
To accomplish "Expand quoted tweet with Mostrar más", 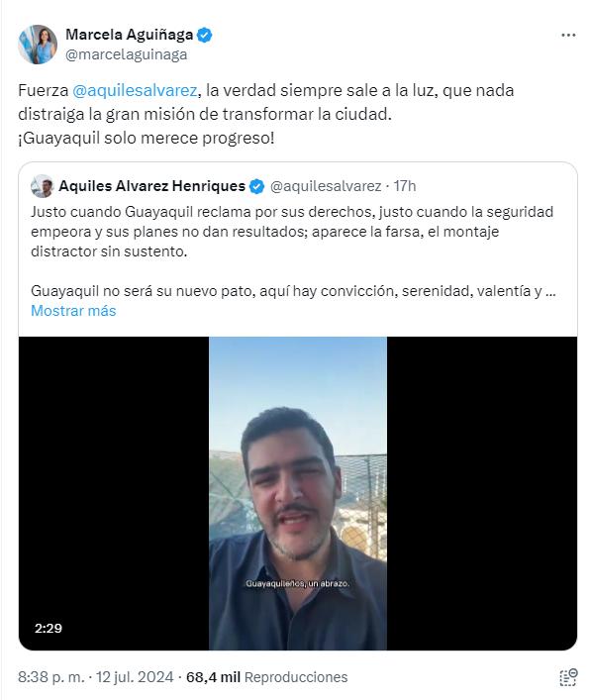I will [x=73, y=311].
